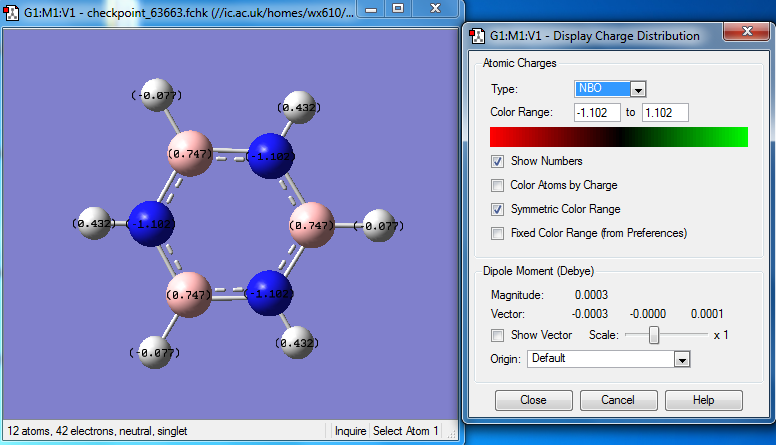
Task: Open the Origin Default dropdown
Action: 682,360
